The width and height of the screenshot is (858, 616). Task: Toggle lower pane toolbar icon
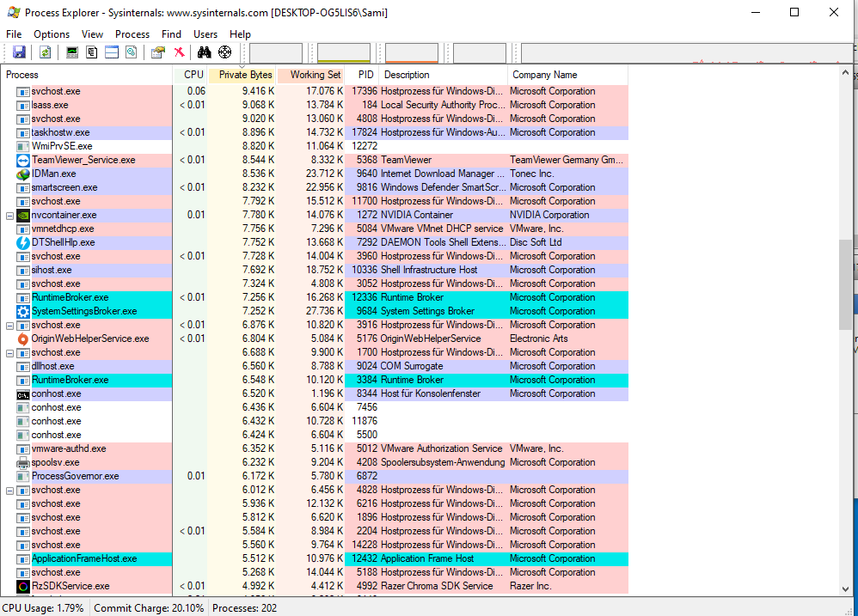pos(112,52)
